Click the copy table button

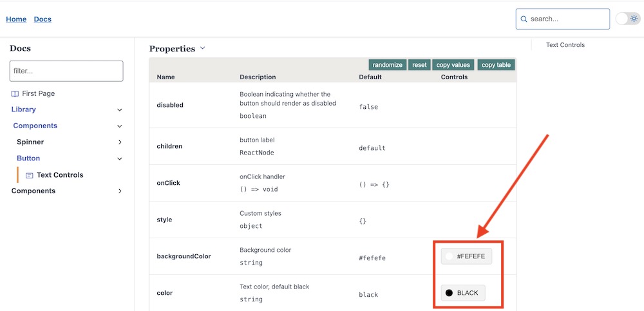click(x=496, y=65)
